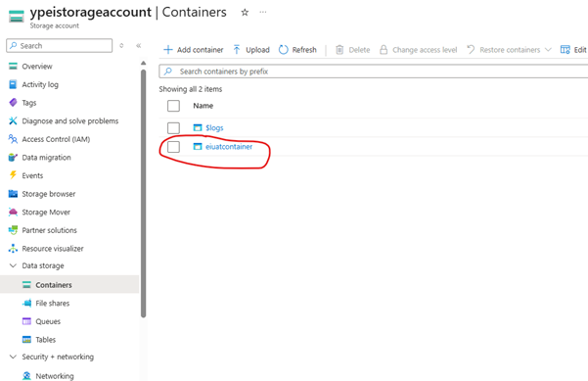Image resolution: width=588 pixels, height=381 pixels.
Task: Click the Delete trash can icon
Action: pos(339,50)
